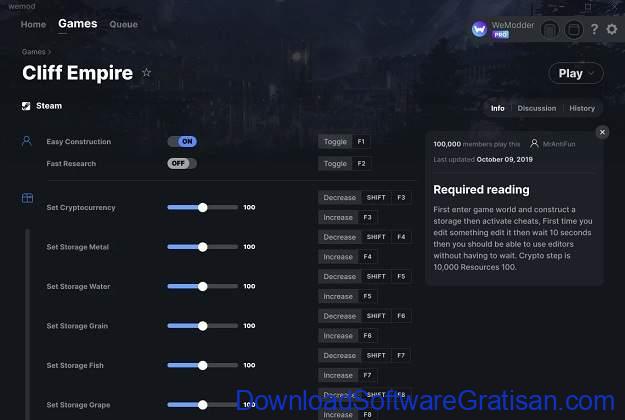Viewport: 625px width, 420px height.
Task: Open the Queue tab
Action: 124,24
